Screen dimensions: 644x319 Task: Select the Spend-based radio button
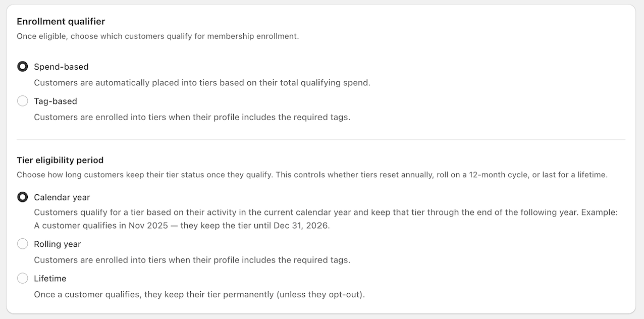(23, 67)
